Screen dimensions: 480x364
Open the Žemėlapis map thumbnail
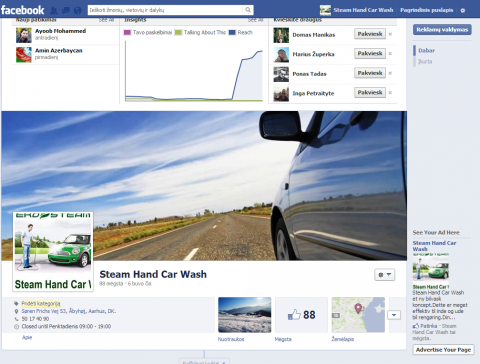(358, 315)
